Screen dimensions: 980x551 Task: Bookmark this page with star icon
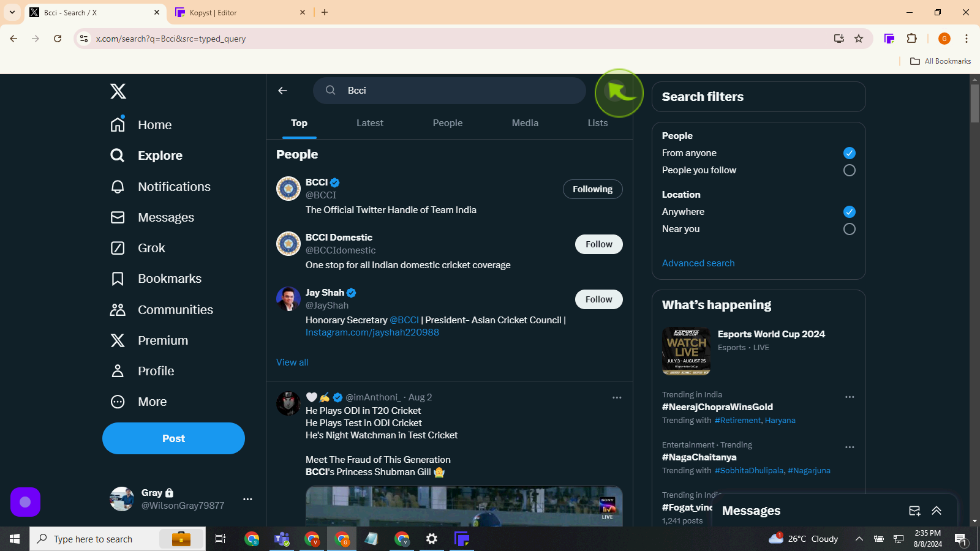pyautogui.click(x=859, y=39)
